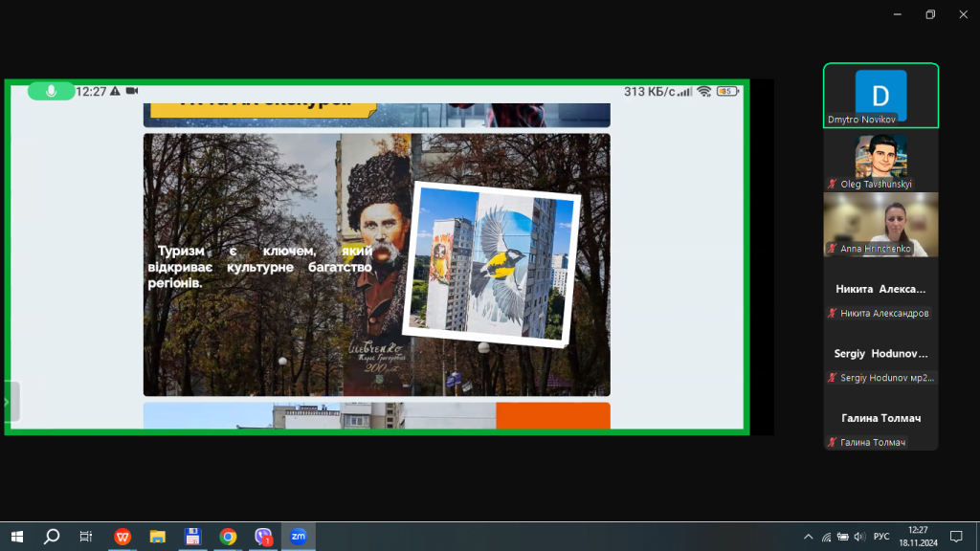Viewport: 980px width, 551px height.
Task: Select Никита Александров participant tile
Action: (x=880, y=290)
